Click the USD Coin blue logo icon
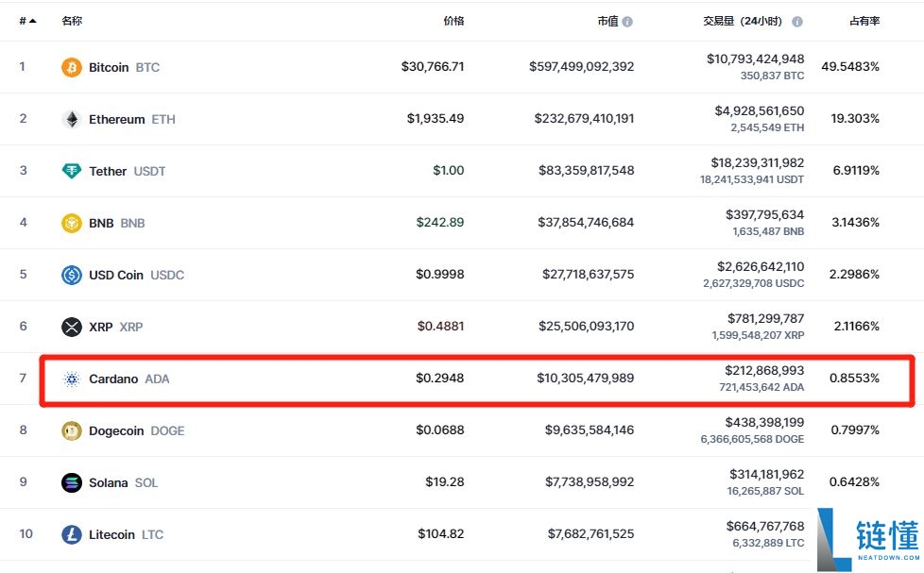924x573 pixels. click(x=71, y=275)
